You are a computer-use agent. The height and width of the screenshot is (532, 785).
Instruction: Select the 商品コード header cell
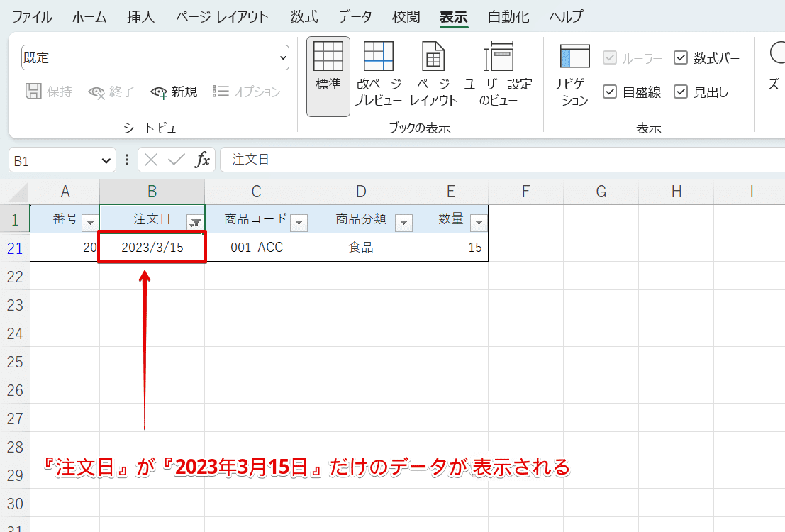(x=256, y=219)
